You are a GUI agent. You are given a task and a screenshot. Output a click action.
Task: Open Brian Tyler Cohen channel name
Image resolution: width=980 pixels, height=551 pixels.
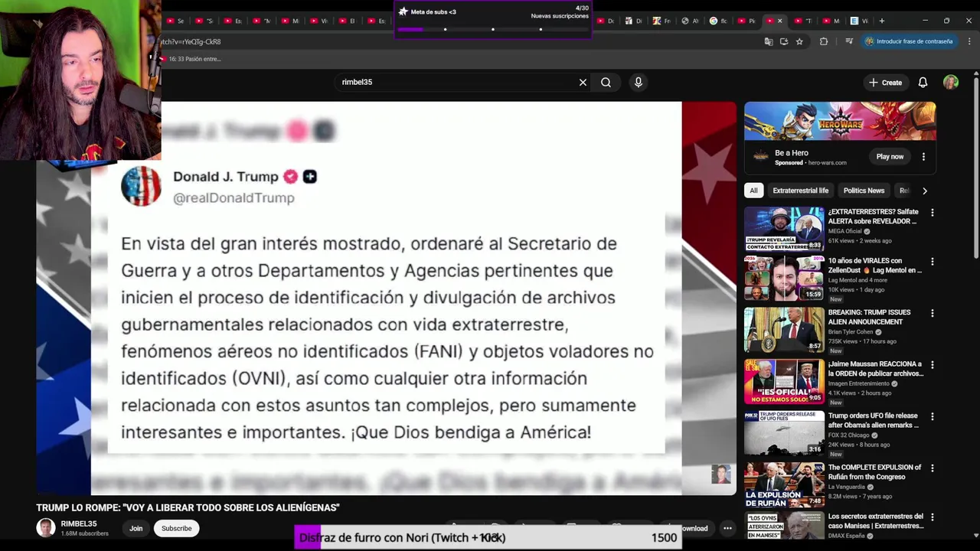tap(852, 332)
